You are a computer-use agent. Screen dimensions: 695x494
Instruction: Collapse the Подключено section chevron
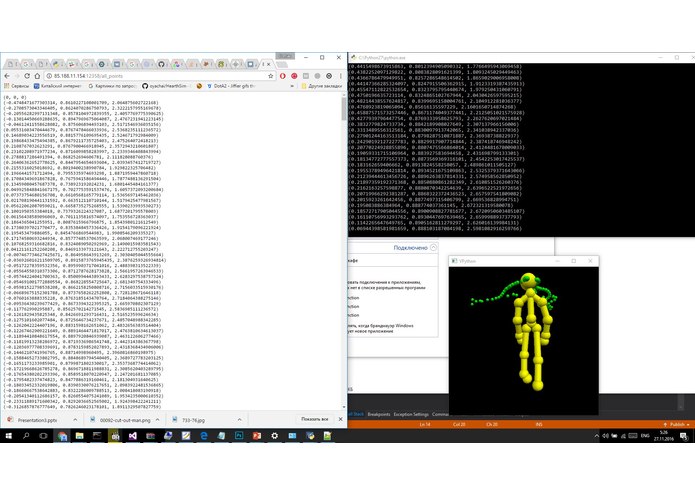(x=433, y=248)
